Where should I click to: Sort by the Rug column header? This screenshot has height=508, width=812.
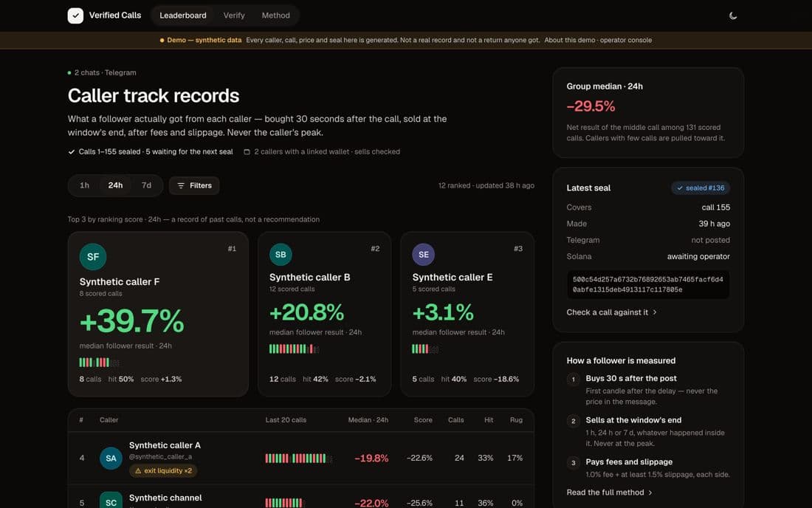click(x=516, y=420)
